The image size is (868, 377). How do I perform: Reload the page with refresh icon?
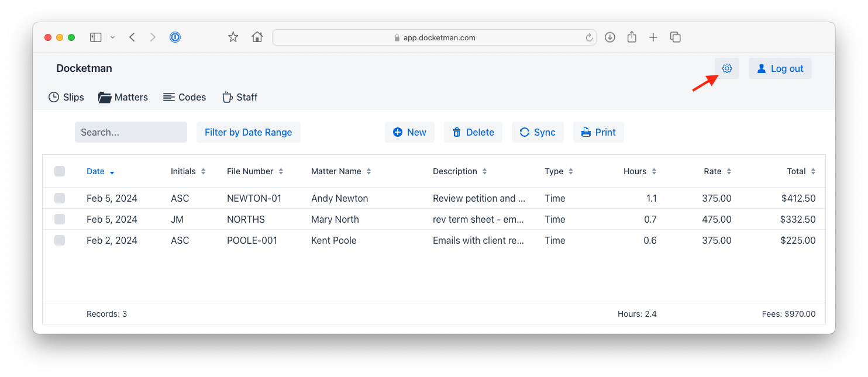pos(589,37)
